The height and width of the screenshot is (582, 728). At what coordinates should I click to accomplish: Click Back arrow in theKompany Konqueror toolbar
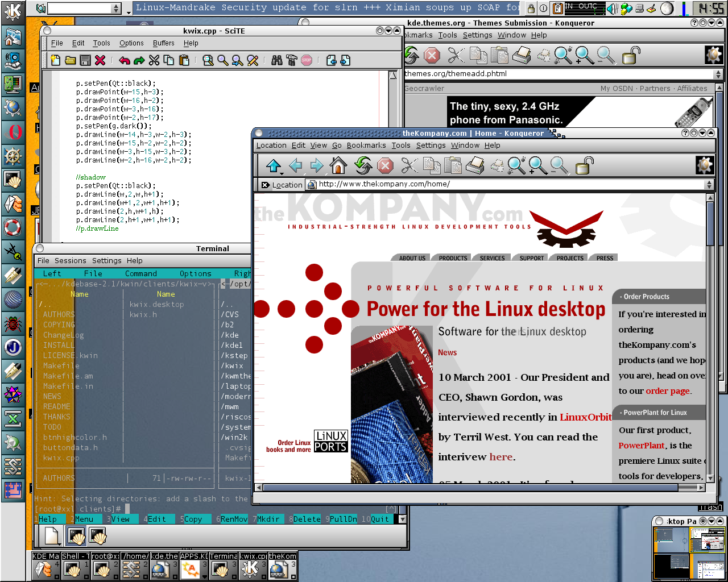tap(295, 166)
